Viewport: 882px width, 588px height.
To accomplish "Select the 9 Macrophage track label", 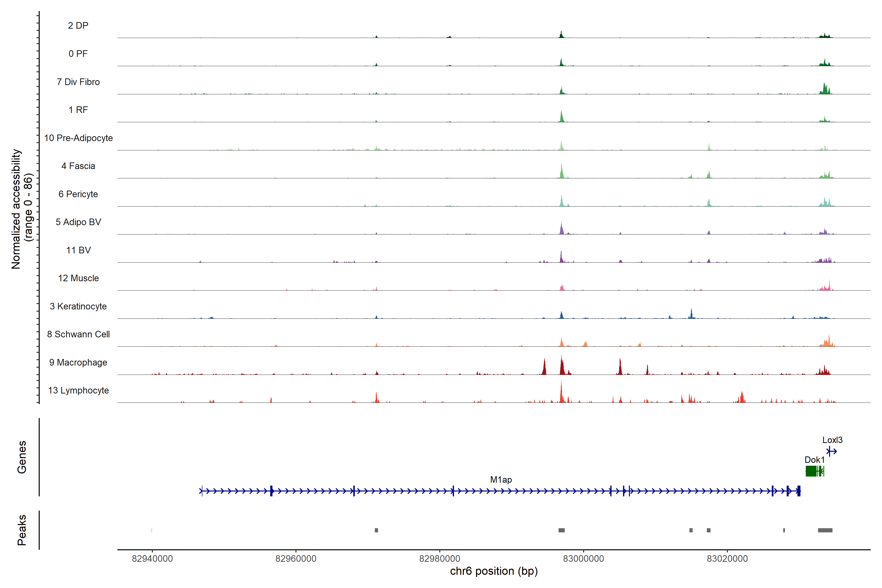I will tap(78, 362).
